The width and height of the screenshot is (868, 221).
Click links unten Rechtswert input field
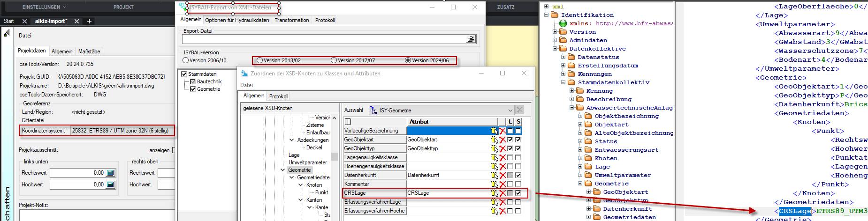tap(77, 173)
